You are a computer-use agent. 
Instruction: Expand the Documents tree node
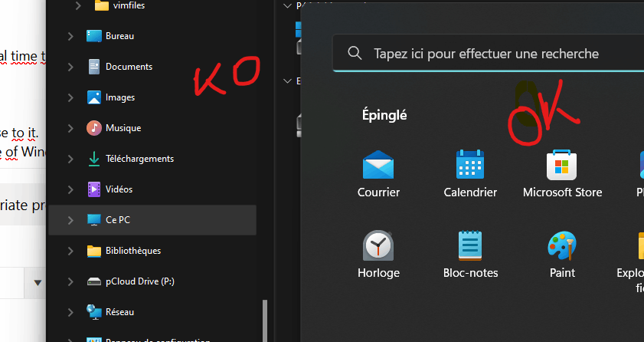(x=70, y=67)
